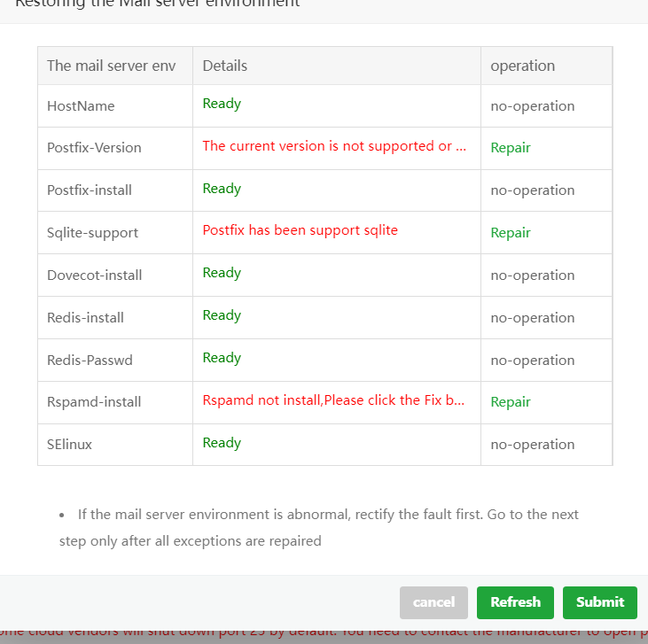This screenshot has height=644, width=648.
Task: Click the Dovecot-install row label
Action: pyautogui.click(x=94, y=275)
